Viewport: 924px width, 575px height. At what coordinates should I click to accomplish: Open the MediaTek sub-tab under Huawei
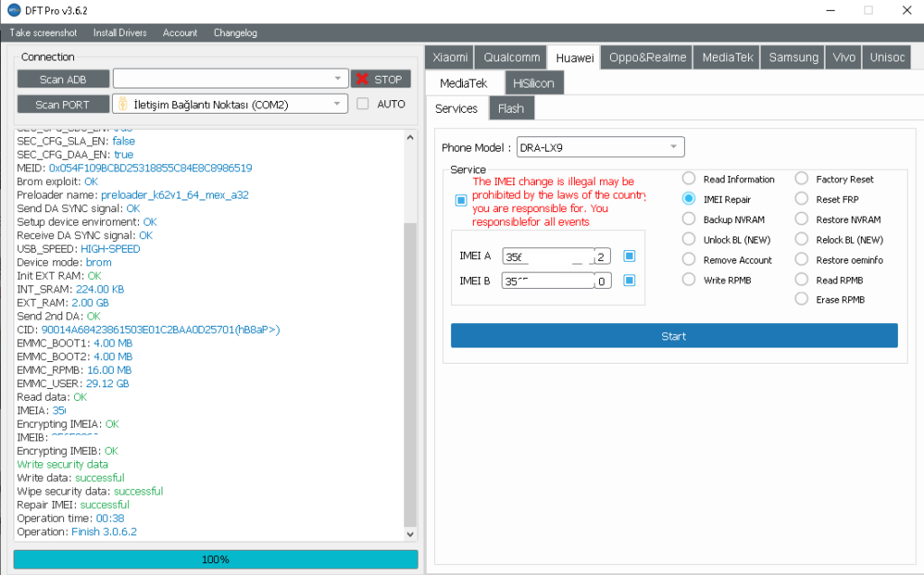[x=464, y=83]
